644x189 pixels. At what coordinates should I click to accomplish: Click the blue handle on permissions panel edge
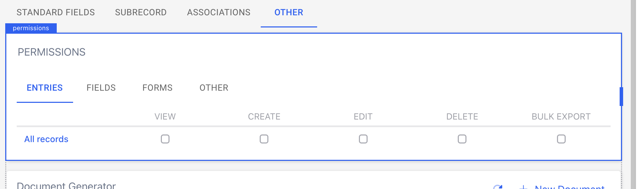(621, 97)
